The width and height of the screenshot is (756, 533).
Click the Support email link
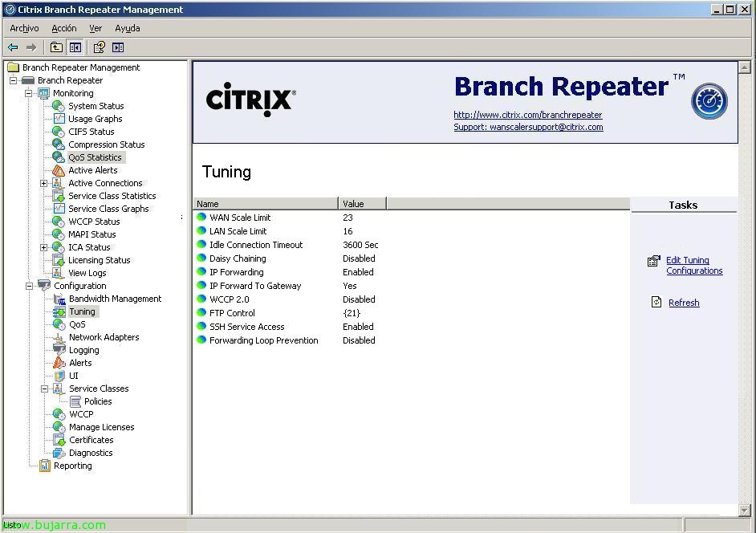pos(528,127)
